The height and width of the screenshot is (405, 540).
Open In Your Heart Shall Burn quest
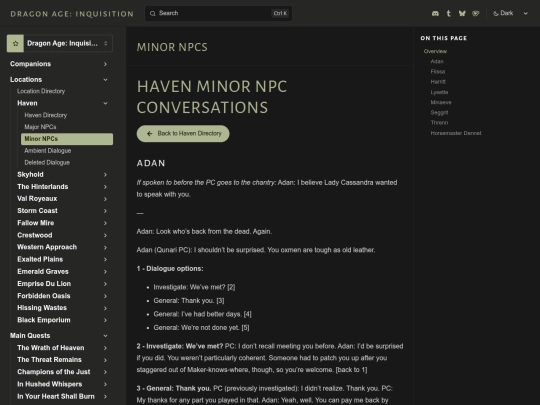click(x=56, y=396)
